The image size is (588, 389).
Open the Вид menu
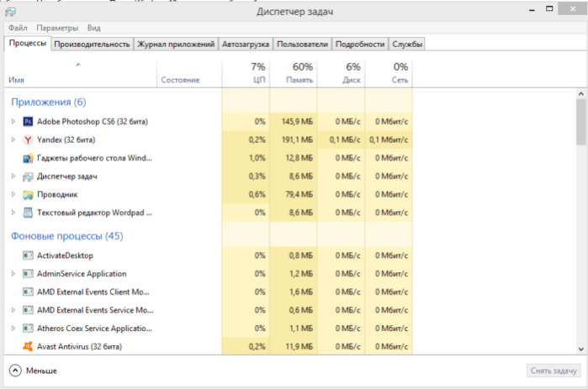point(94,28)
